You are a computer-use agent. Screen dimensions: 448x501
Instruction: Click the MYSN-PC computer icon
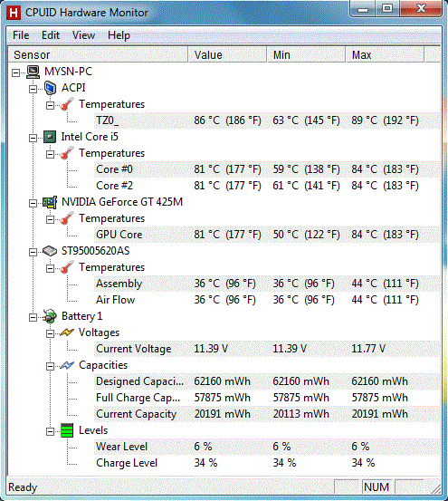[x=33, y=72]
